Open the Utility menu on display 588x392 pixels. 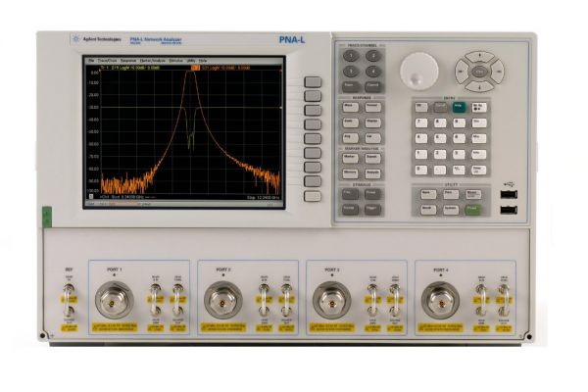pos(190,61)
